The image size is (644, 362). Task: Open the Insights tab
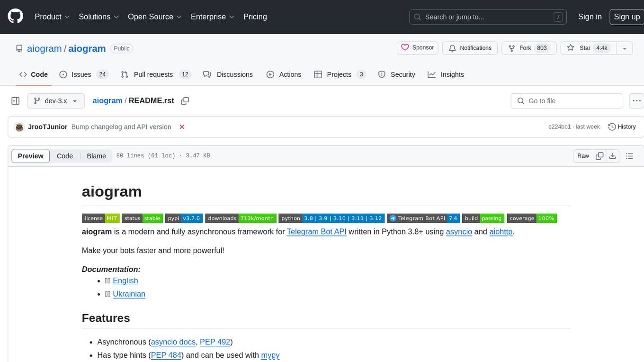point(446,74)
